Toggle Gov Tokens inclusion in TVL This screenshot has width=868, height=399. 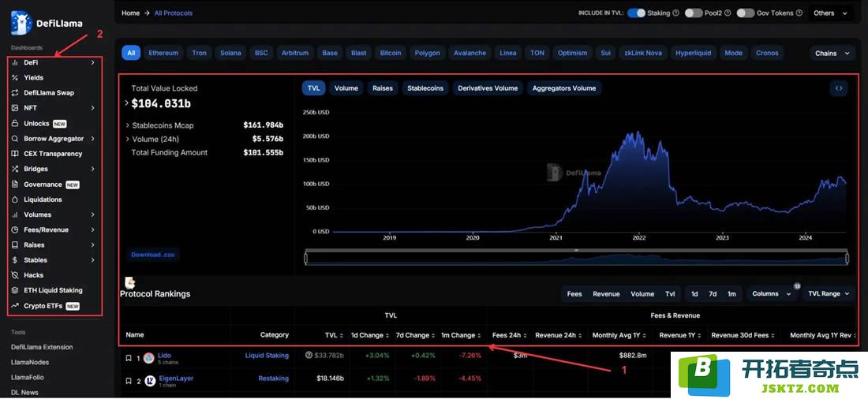click(745, 13)
